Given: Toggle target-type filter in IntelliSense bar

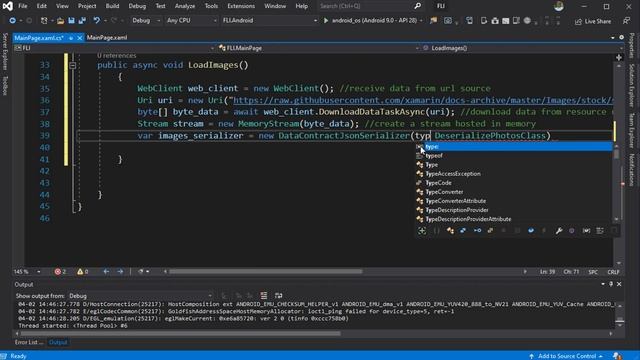Looking at the screenshot, I should pos(422,231).
